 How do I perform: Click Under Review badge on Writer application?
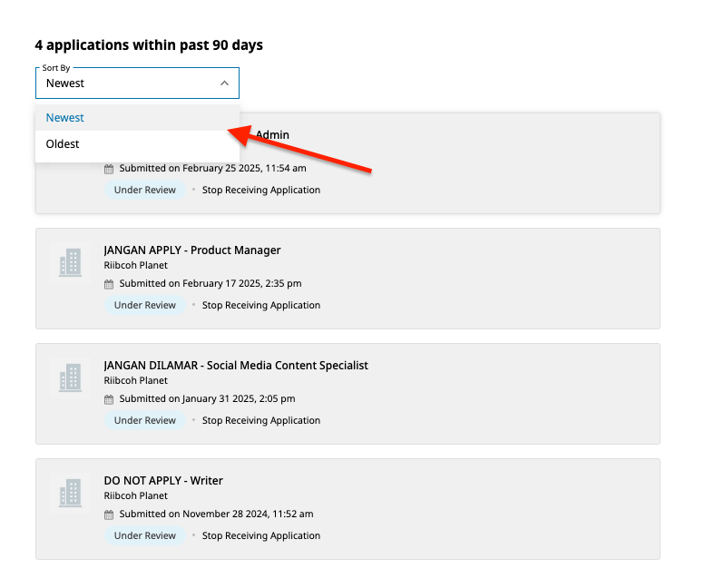[145, 535]
